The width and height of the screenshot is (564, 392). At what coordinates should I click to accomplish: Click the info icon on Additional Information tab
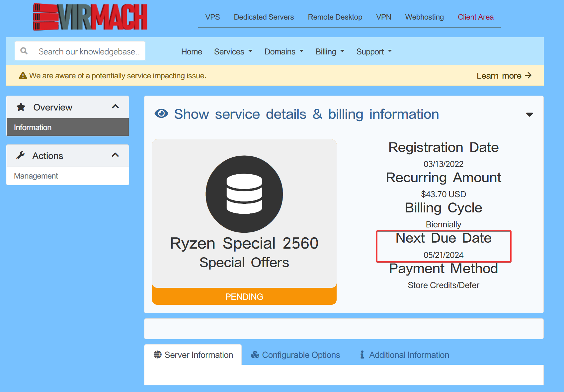coord(362,355)
